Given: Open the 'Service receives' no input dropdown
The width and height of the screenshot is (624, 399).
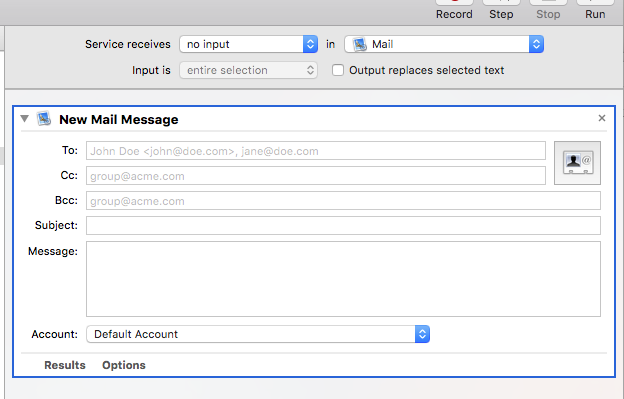Looking at the screenshot, I should pos(248,44).
